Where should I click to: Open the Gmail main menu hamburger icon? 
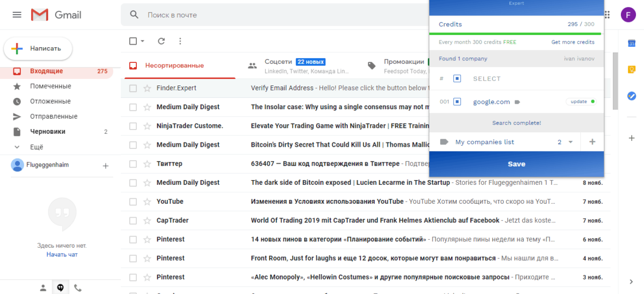click(x=17, y=15)
